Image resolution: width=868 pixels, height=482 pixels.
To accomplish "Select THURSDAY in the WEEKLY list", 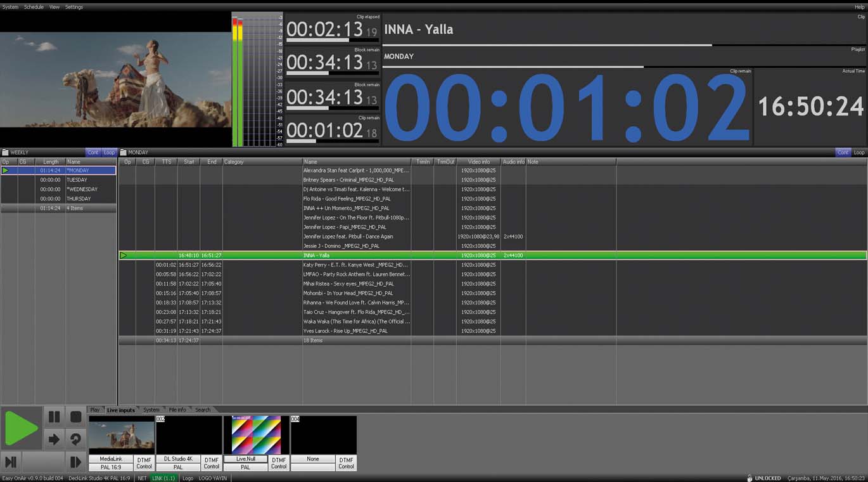I will click(58, 199).
